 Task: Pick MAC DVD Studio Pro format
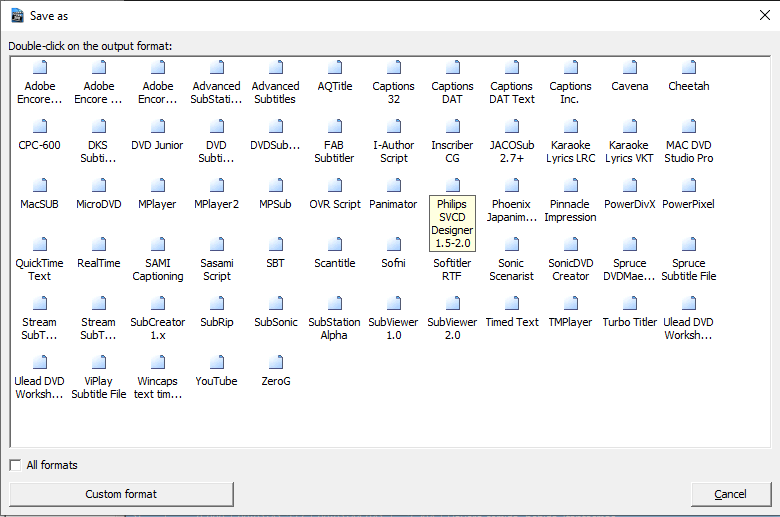tap(689, 142)
